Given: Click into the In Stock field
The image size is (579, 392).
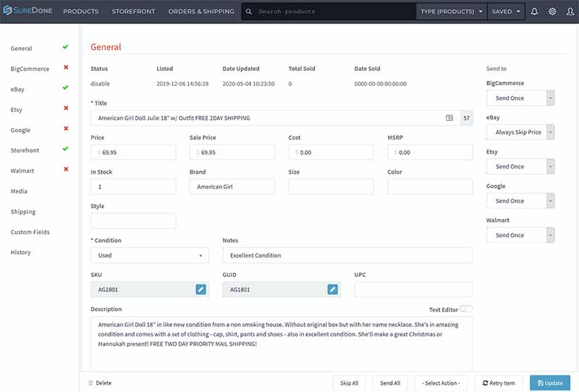Looking at the screenshot, I should (x=133, y=187).
